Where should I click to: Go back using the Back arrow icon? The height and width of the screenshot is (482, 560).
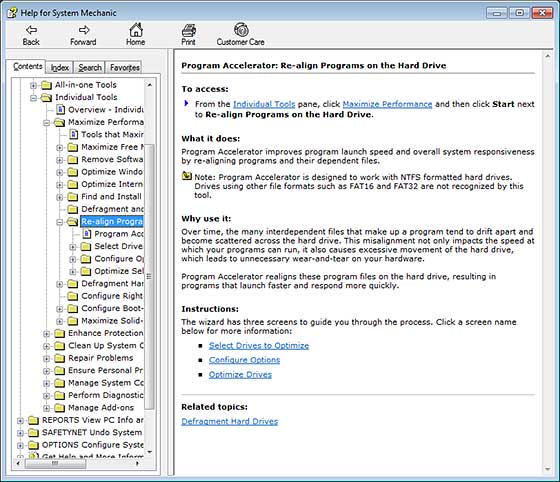tap(31, 30)
